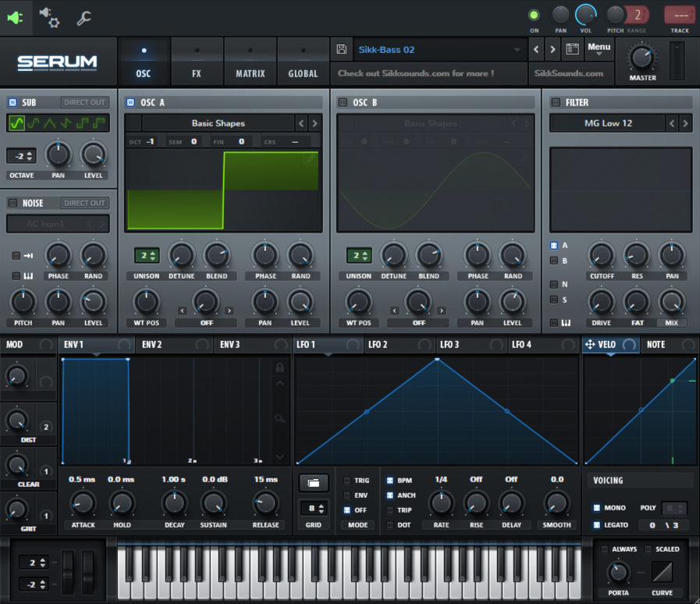Click the envelope lock icon
700x604 pixels.
tap(280, 368)
